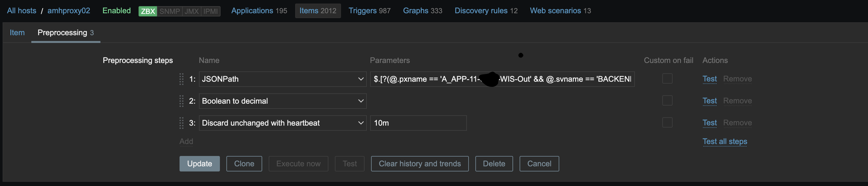
Task: Tick Custom on fail for Boolean to decimal
Action: click(x=667, y=100)
